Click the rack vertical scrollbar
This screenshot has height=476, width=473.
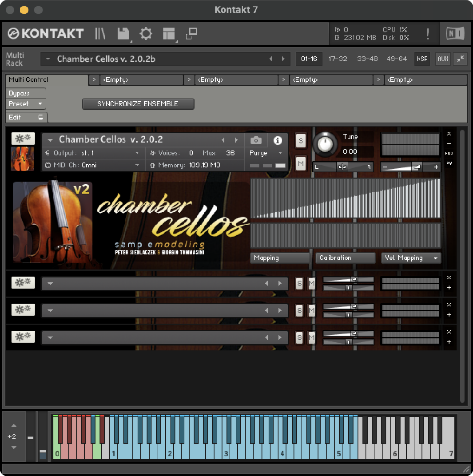462,266
